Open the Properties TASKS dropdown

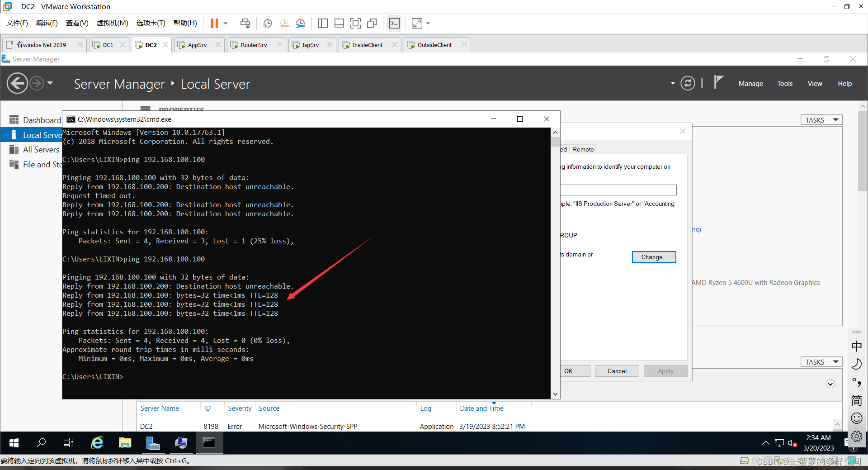(821, 120)
